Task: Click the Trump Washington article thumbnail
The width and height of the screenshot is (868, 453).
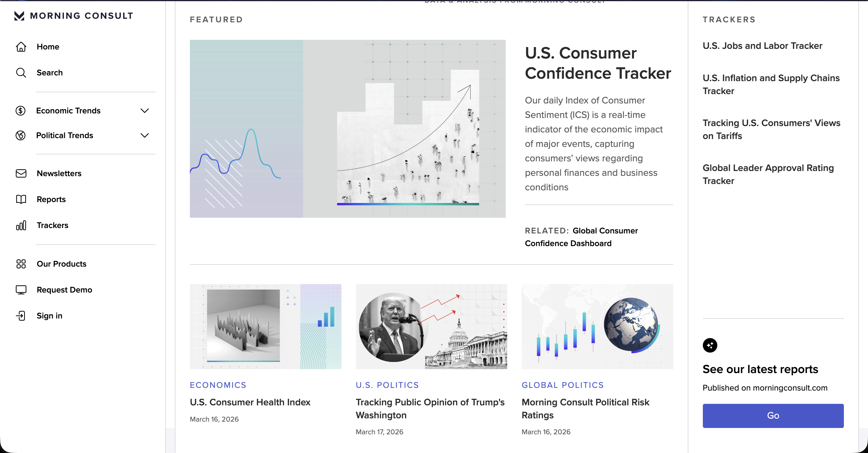Action: click(431, 327)
